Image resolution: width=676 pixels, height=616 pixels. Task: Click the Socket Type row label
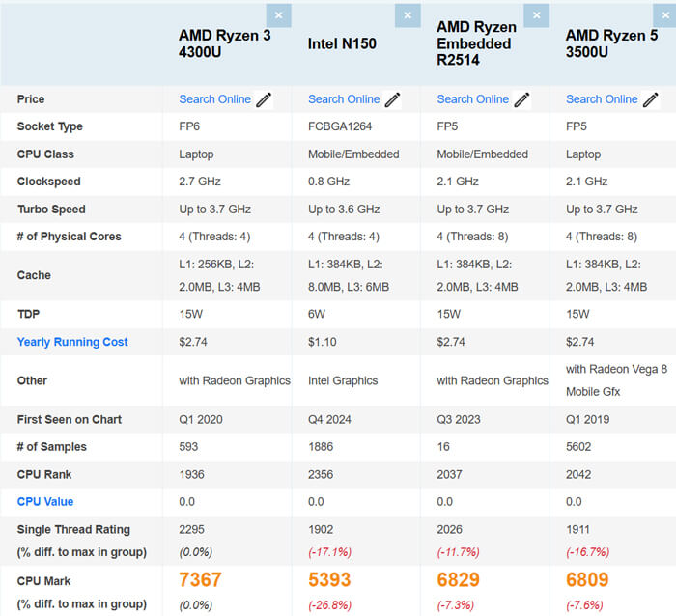pyautogui.click(x=50, y=126)
